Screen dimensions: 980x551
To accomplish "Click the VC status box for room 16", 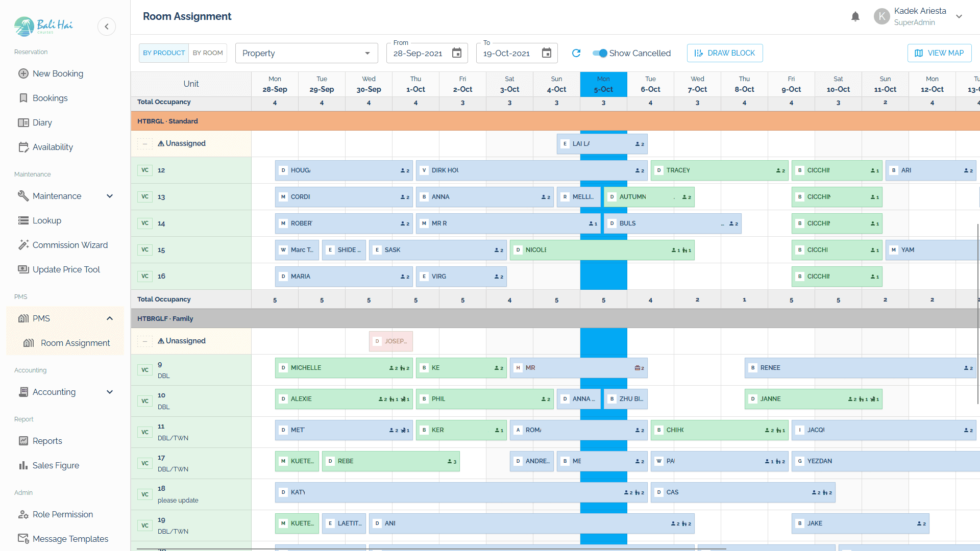I will (145, 277).
